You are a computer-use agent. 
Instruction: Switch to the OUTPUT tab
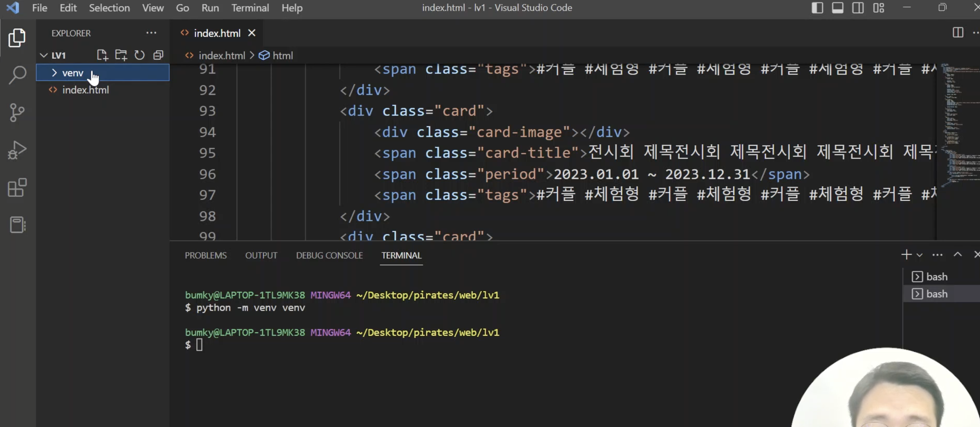coord(261,255)
